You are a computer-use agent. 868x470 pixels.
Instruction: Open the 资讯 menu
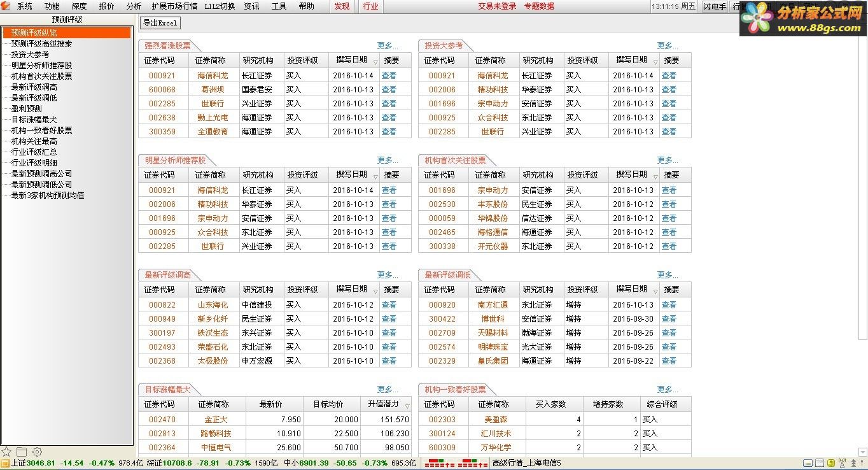pyautogui.click(x=251, y=6)
